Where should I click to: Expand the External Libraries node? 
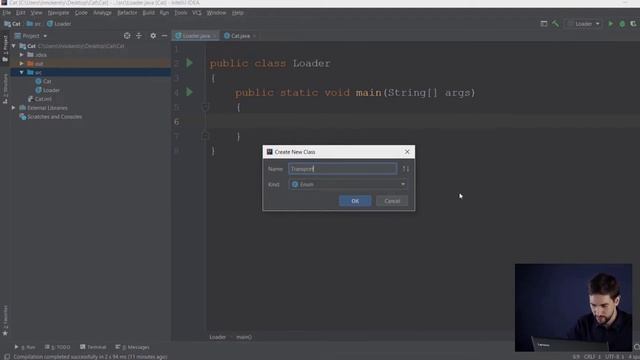point(13,108)
